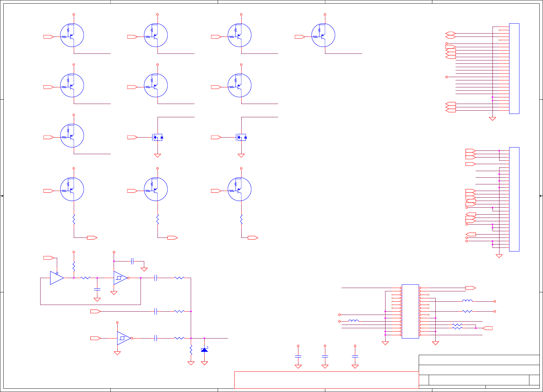This screenshot has width=543, height=392.
Task: Click the ground symbol under the right MOSFET
Action: click(x=241, y=155)
